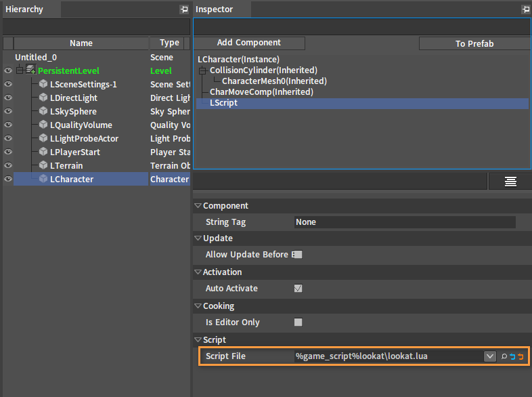Click the To Prefab button
Viewport: 532px width, 397px height.
pyautogui.click(x=474, y=43)
